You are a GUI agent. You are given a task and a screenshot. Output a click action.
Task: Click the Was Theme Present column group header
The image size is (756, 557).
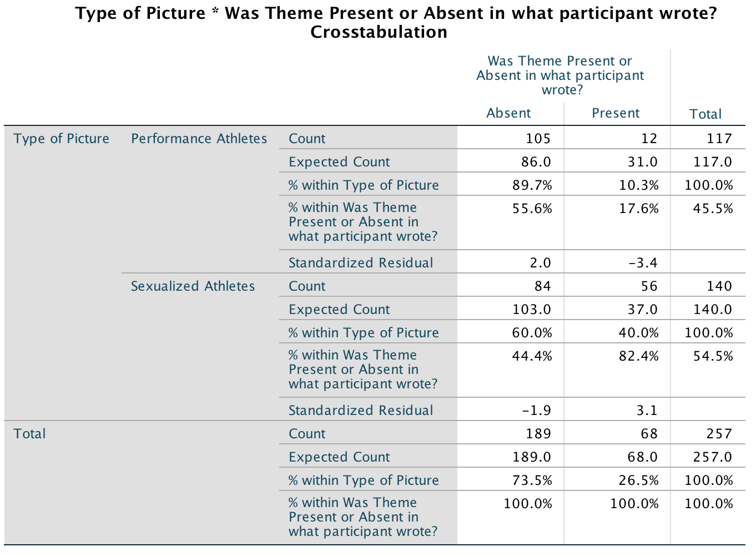pyautogui.click(x=560, y=75)
